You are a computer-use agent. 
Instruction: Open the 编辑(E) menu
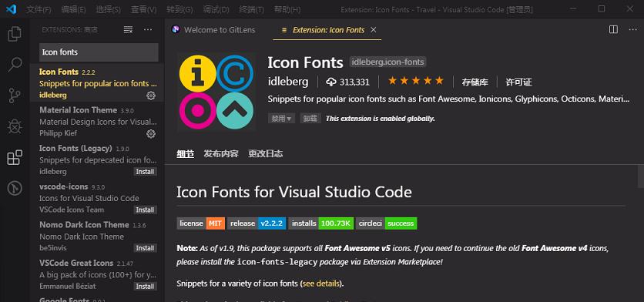coord(73,9)
